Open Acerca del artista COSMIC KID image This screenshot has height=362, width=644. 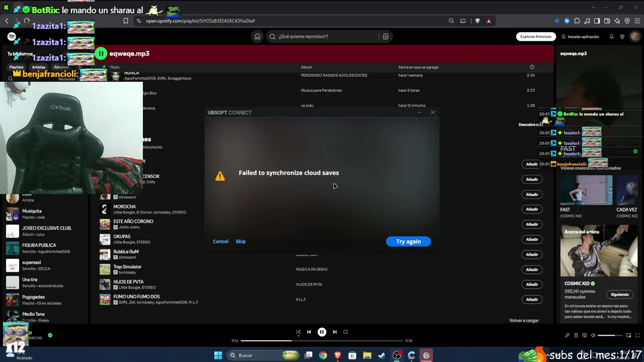pyautogui.click(x=599, y=250)
